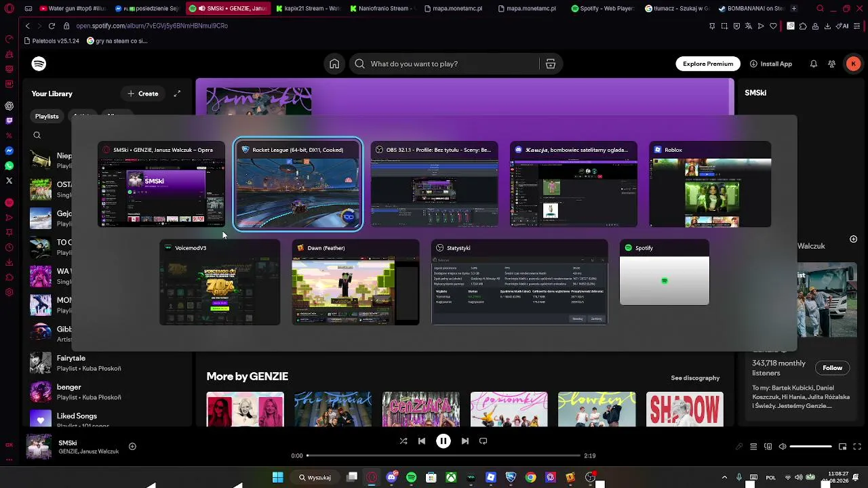Adjust the Spotify volume slider
This screenshot has width=868, height=488.
(x=811, y=447)
